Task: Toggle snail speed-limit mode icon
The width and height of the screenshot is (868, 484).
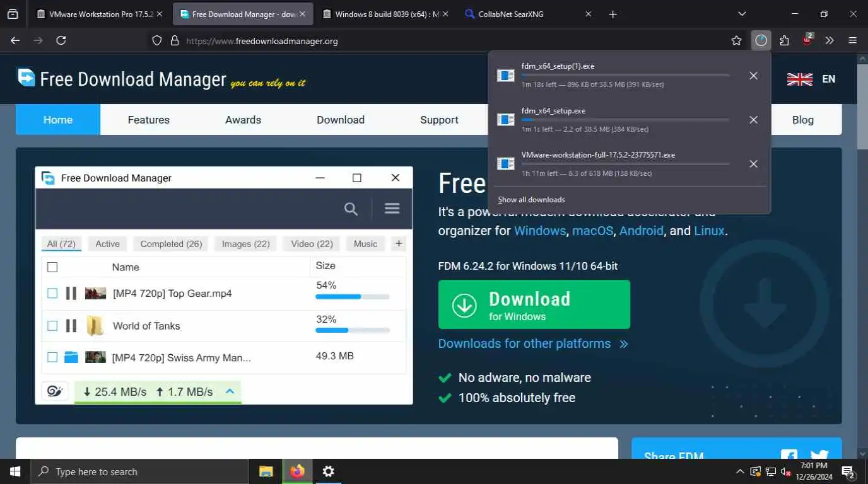Action: [56, 391]
